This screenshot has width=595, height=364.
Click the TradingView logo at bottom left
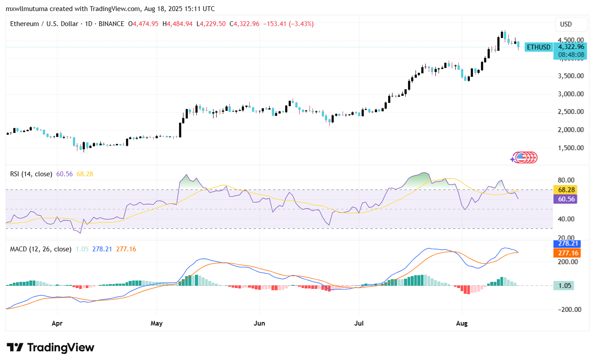pyautogui.click(x=50, y=347)
